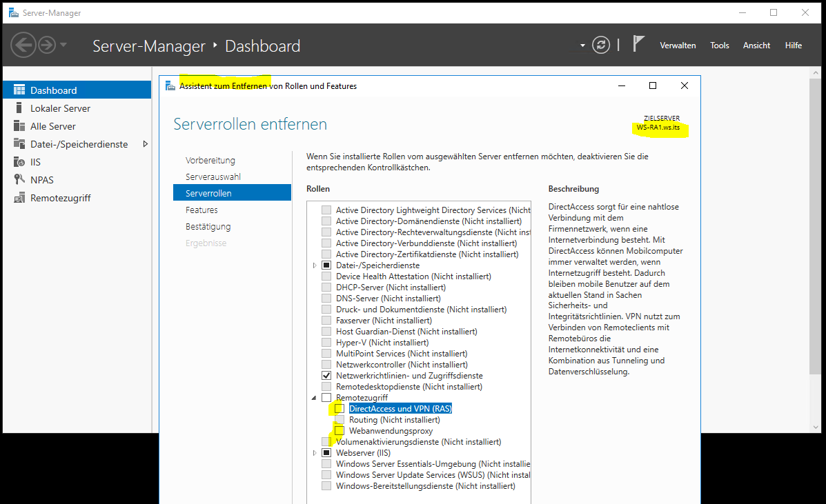Click WS-RA1.ws.its target server name
The image size is (826, 504).
point(658,128)
